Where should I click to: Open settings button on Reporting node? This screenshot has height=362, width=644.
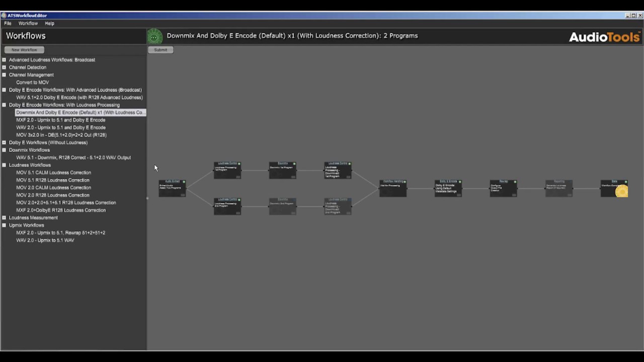(570, 195)
